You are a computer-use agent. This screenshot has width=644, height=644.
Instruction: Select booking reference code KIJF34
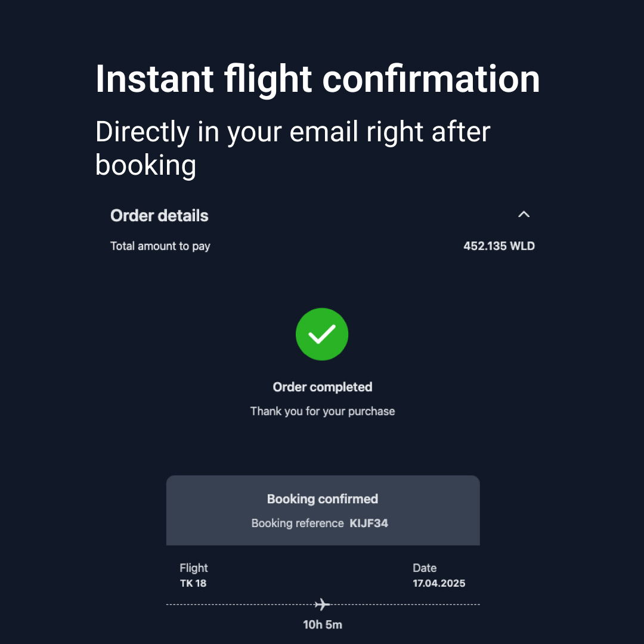(x=369, y=524)
